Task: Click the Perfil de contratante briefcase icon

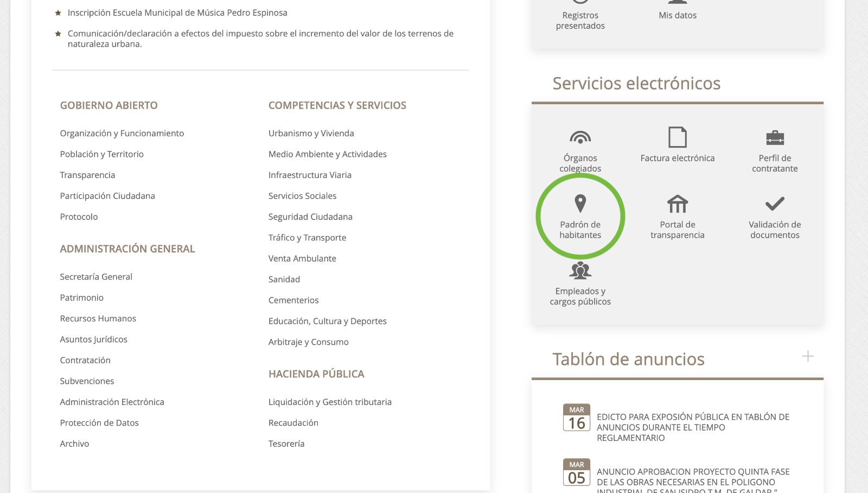Action: tap(775, 138)
